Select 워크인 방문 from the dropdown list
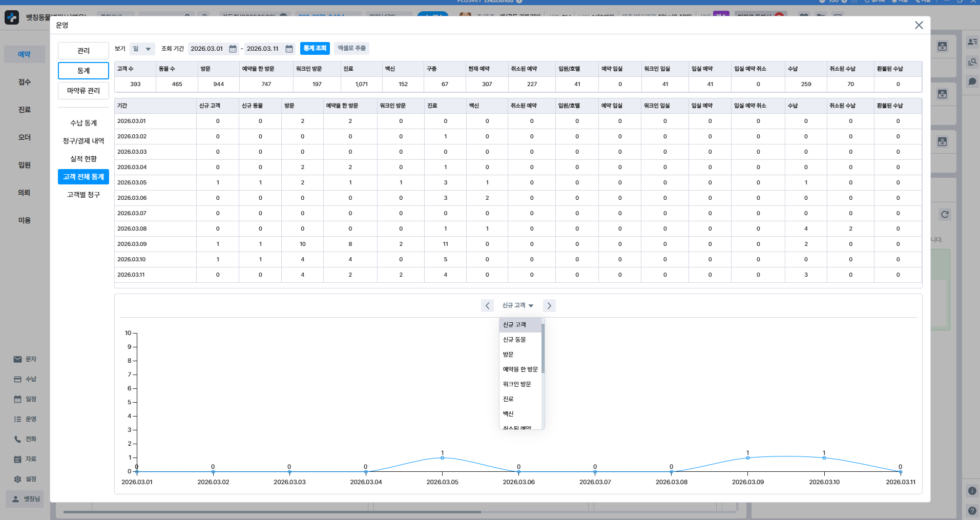 click(x=517, y=384)
